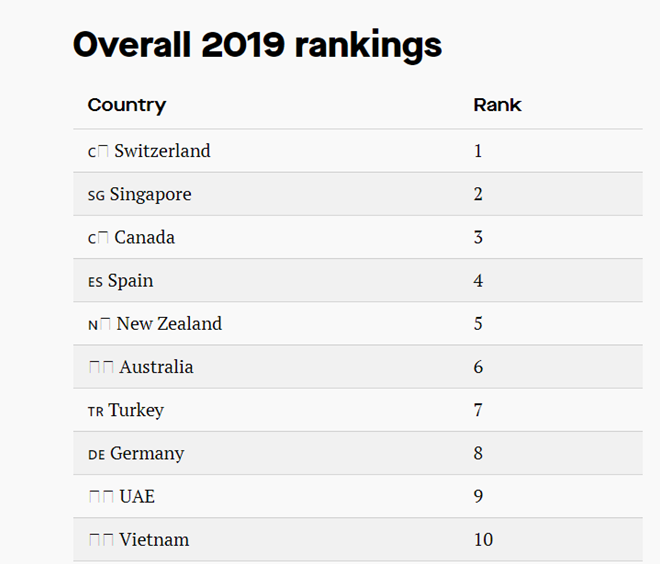Select the Switzerland country name

pyautogui.click(x=162, y=151)
